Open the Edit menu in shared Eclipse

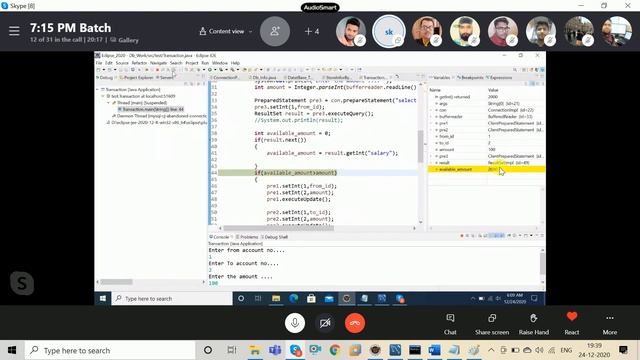(x=109, y=63)
